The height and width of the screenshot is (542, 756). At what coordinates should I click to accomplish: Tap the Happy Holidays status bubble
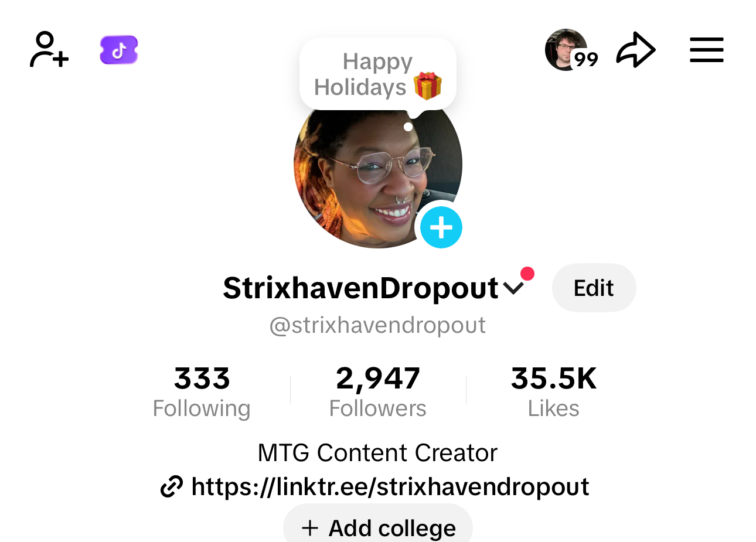tap(378, 74)
